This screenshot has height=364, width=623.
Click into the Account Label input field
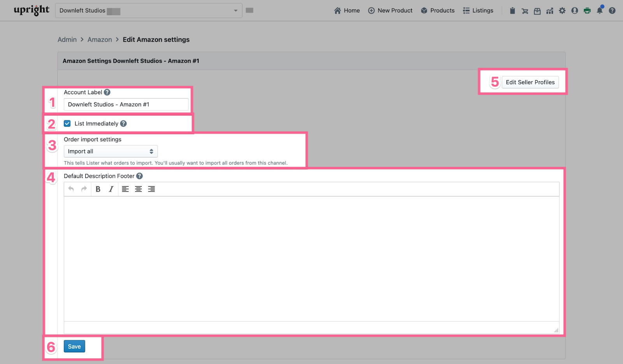pos(126,104)
